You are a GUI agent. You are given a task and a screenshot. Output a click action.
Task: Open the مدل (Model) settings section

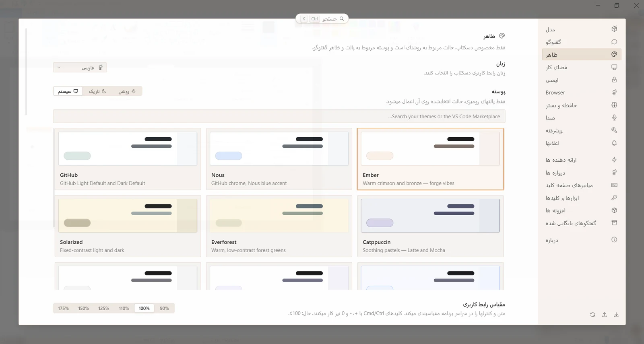[x=582, y=29]
